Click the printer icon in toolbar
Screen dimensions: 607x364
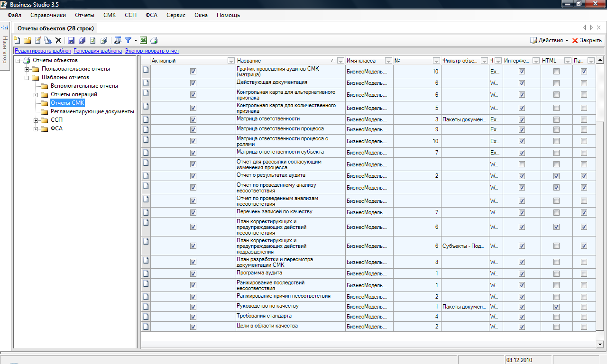pos(154,41)
